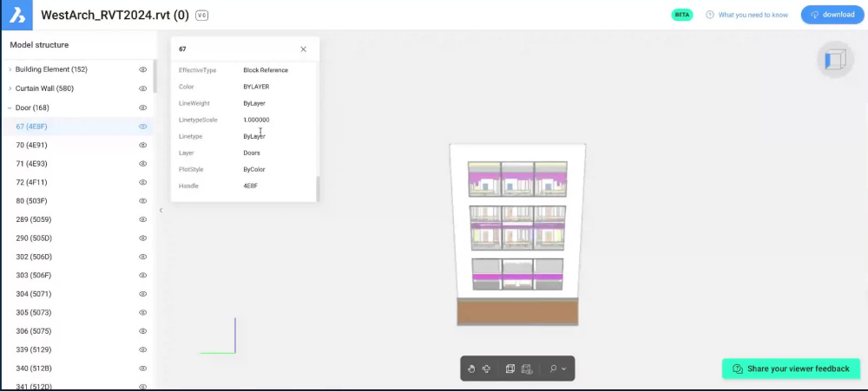The height and width of the screenshot is (391, 868).
Task: Toggle visibility of Door (168)
Action: click(x=143, y=108)
